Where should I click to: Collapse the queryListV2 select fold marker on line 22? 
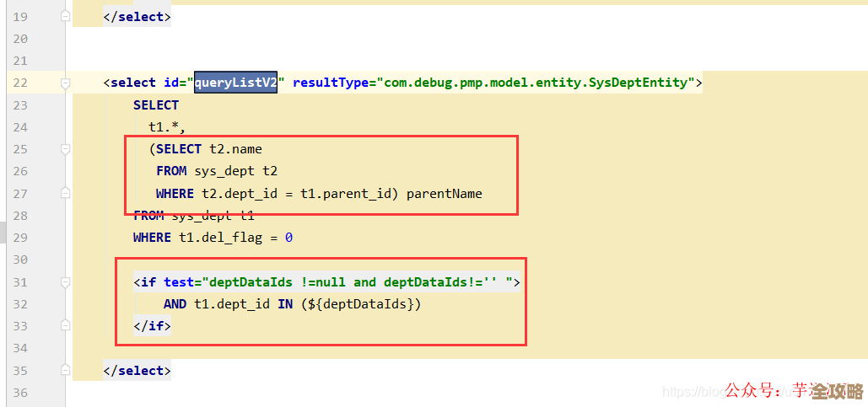click(x=65, y=83)
